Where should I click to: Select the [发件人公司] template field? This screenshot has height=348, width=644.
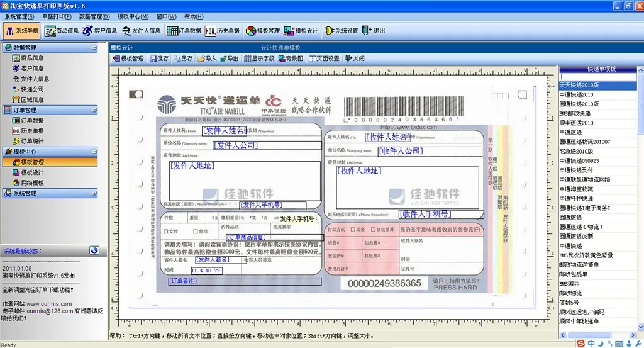point(267,145)
